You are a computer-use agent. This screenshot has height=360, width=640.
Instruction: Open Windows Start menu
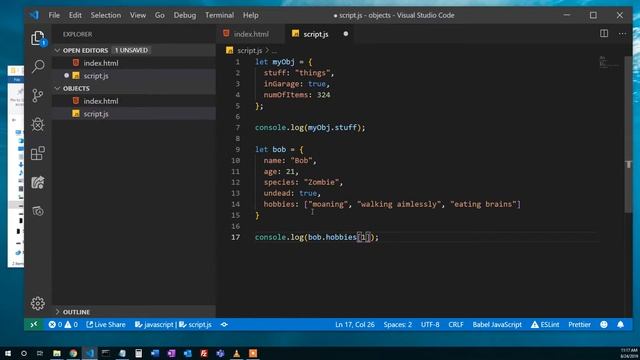tap(8, 353)
